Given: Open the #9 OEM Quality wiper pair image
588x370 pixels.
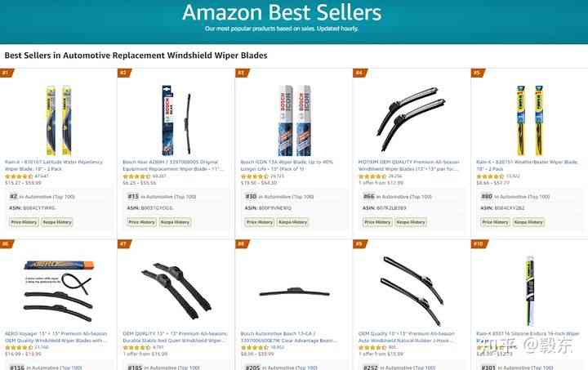Looking at the screenshot, I should click(x=412, y=291).
